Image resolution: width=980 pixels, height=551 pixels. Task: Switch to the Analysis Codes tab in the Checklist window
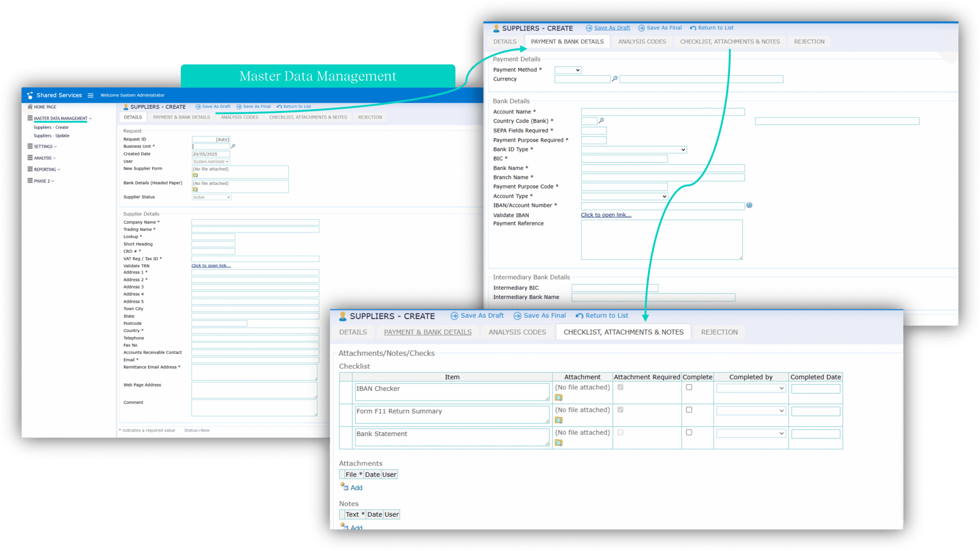click(x=517, y=332)
